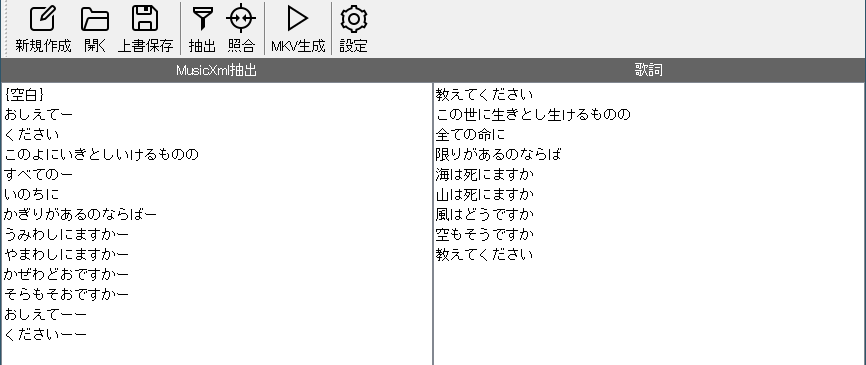
Task: Select the 歌詞 column header
Action: point(648,70)
